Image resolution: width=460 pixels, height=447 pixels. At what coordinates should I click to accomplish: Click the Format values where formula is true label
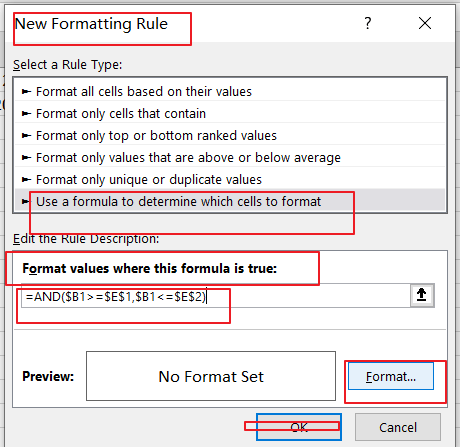point(149,268)
